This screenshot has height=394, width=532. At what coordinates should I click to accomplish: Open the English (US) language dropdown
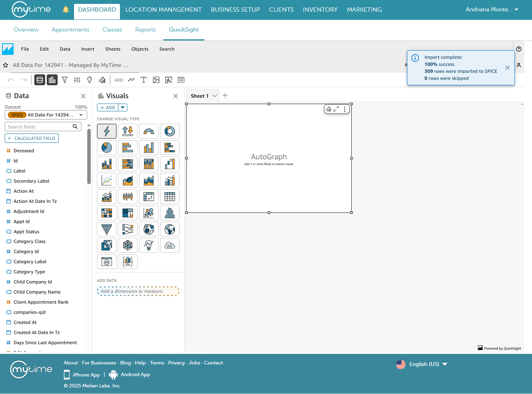tap(422, 364)
